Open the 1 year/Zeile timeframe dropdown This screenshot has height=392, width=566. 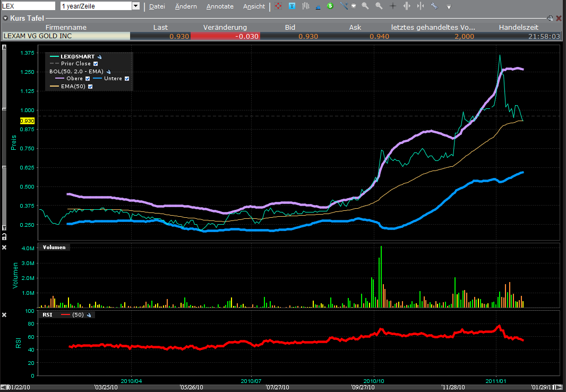pyautogui.click(x=134, y=6)
